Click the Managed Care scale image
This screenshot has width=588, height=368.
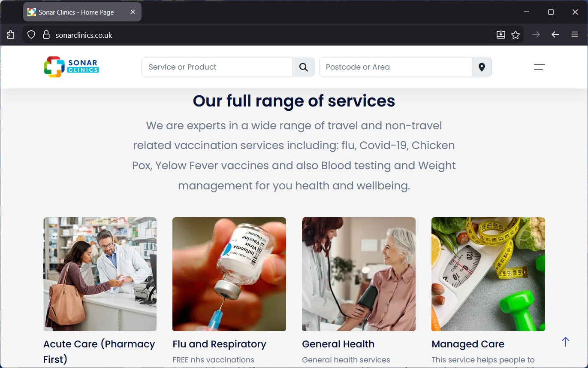click(x=488, y=274)
